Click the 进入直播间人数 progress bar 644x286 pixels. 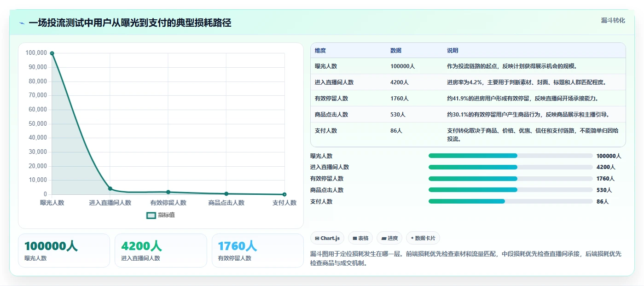511,167
